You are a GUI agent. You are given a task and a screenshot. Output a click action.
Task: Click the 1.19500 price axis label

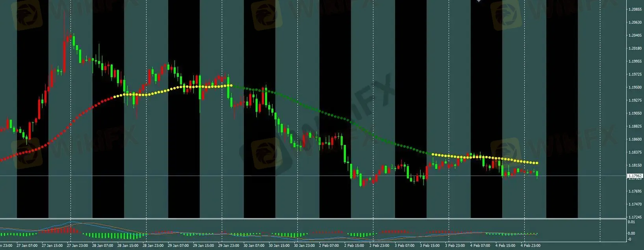[635, 87]
